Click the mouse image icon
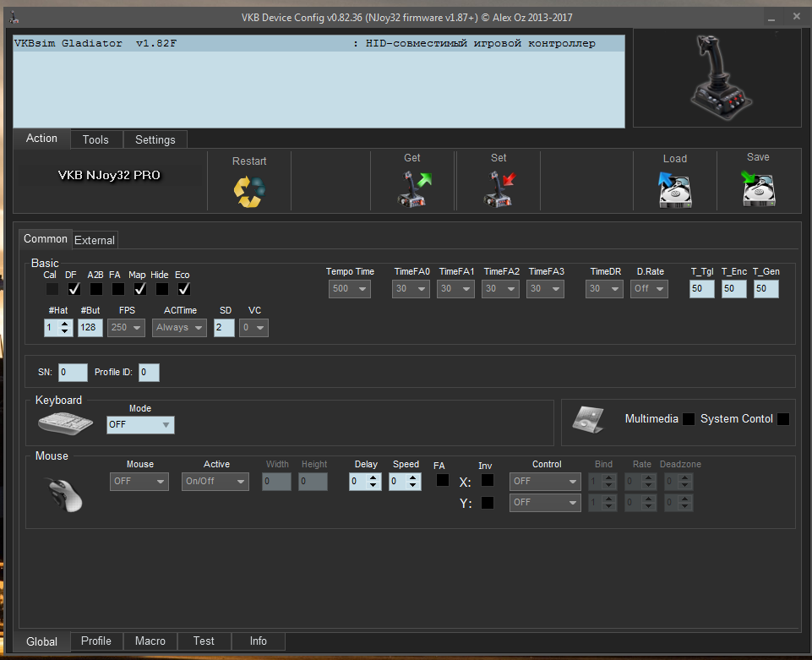The height and width of the screenshot is (660, 812). 65,495
